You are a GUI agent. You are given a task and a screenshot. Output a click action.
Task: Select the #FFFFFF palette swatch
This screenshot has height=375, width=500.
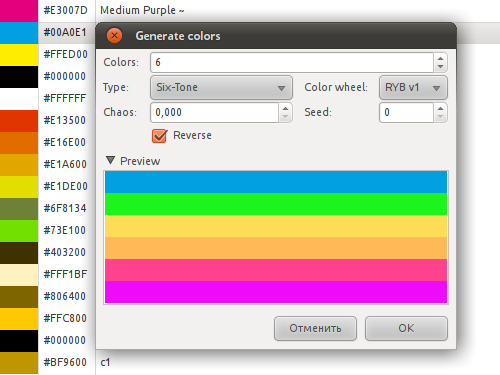coord(19,99)
